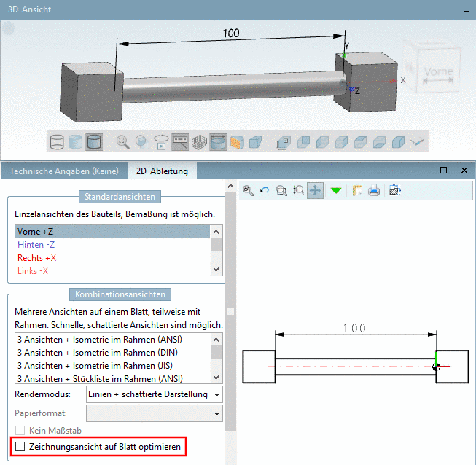Click the zoom-to-fit magnifier in 3D toolbar
The height and width of the screenshot is (465, 476).
(123, 141)
